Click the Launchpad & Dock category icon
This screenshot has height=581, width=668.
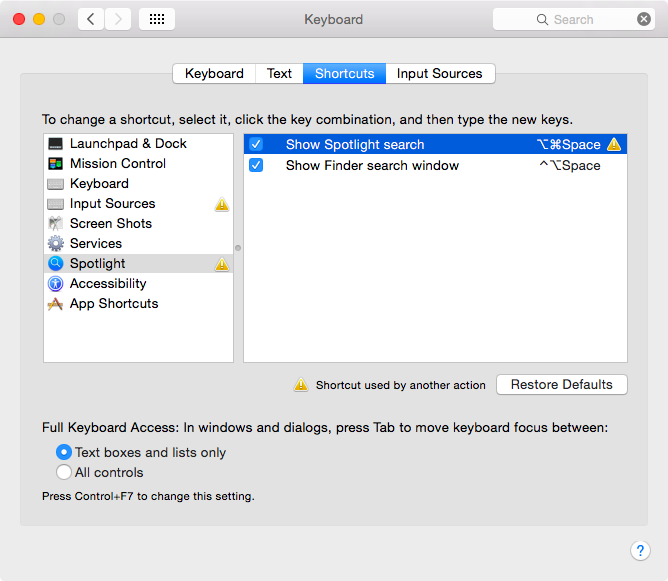click(55, 144)
